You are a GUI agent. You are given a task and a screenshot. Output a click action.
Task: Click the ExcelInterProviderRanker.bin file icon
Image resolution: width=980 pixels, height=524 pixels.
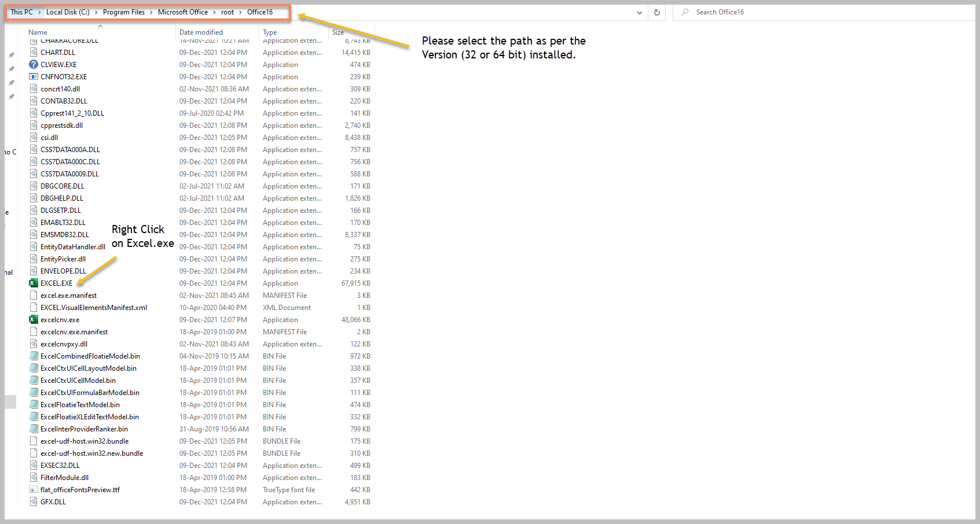pos(34,429)
